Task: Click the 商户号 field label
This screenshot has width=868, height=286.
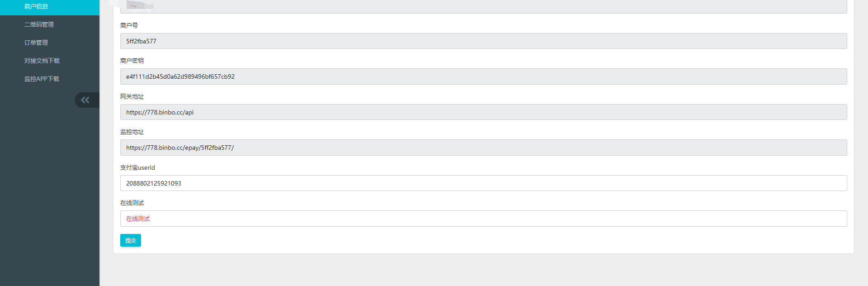Action: pos(129,25)
